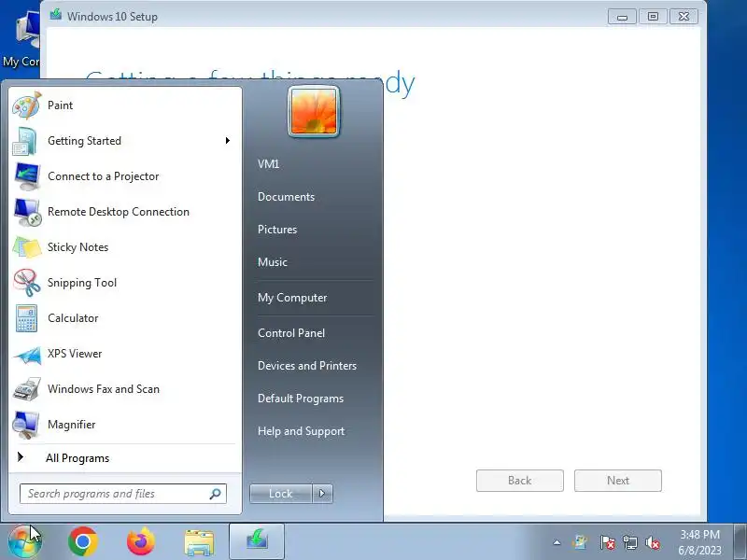Click the Windows update tray icon

581,542
